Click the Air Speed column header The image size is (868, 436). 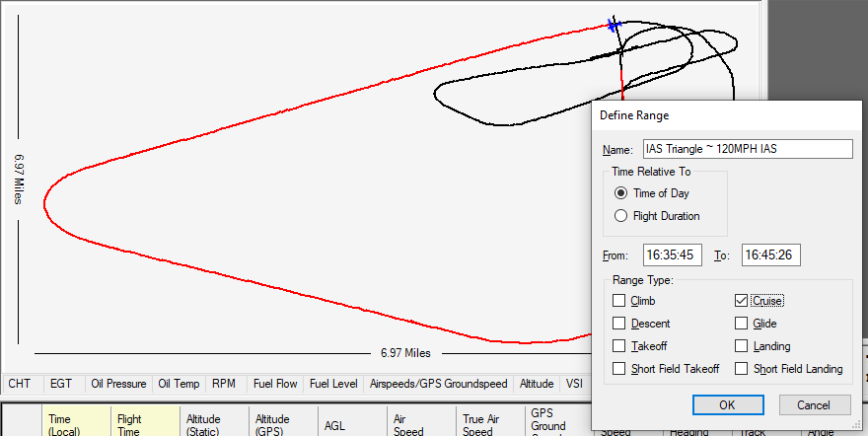[421, 421]
